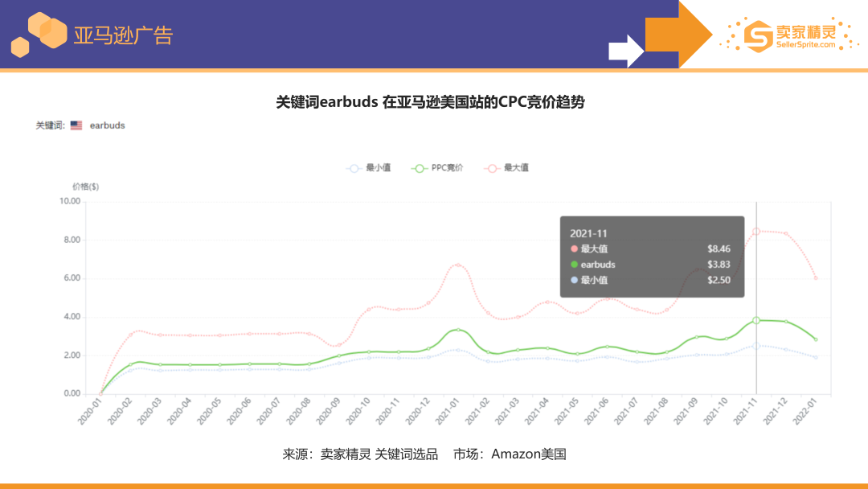Click the white right-pointing arrow in header
This screenshot has width=868, height=489.
click(x=625, y=51)
